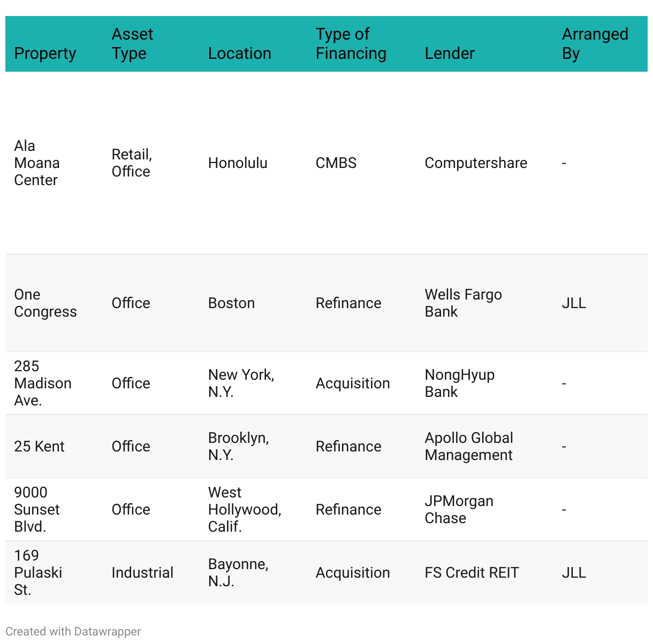Image resolution: width=653 pixels, height=644 pixels.
Task: Click the Location column header
Action: pos(239,53)
